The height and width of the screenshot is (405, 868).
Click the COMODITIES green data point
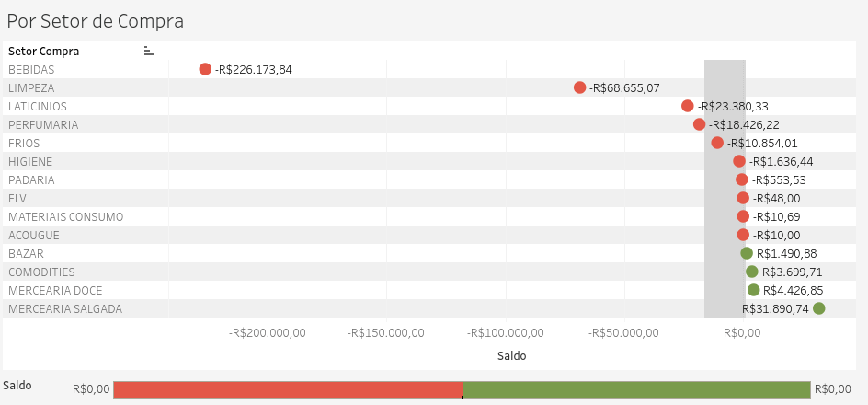pyautogui.click(x=752, y=272)
